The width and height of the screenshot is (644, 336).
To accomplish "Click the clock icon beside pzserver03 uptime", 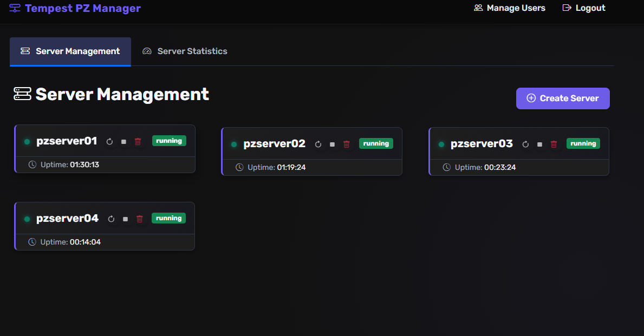I will point(446,167).
